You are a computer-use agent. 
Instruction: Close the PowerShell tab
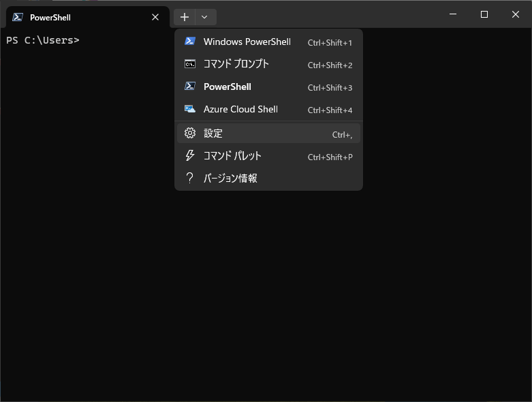pyautogui.click(x=155, y=17)
